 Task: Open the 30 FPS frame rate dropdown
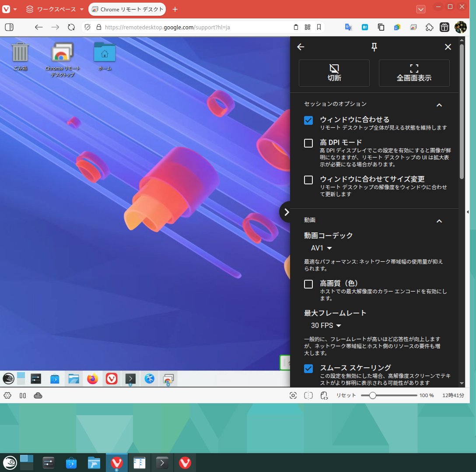click(x=325, y=325)
